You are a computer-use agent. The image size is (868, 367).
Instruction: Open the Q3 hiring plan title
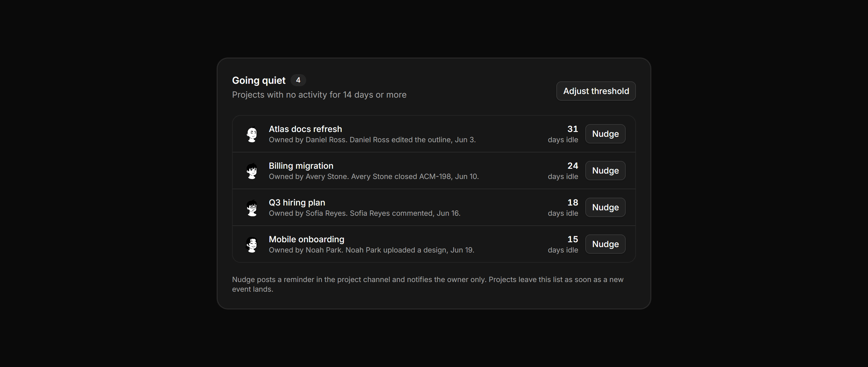click(297, 202)
